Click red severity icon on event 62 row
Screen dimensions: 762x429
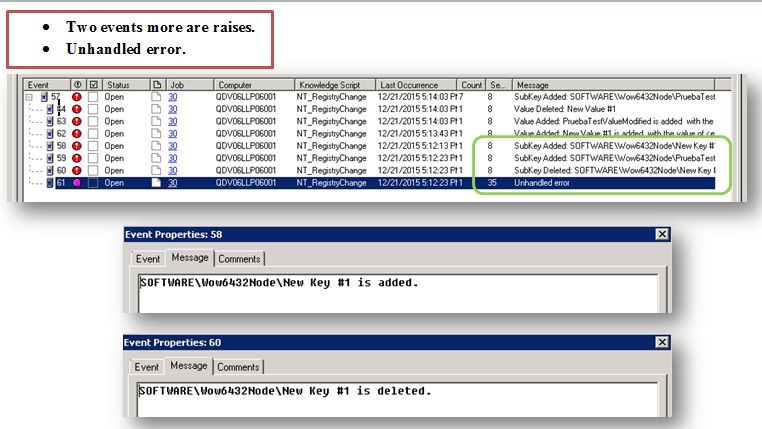pyautogui.click(x=77, y=134)
